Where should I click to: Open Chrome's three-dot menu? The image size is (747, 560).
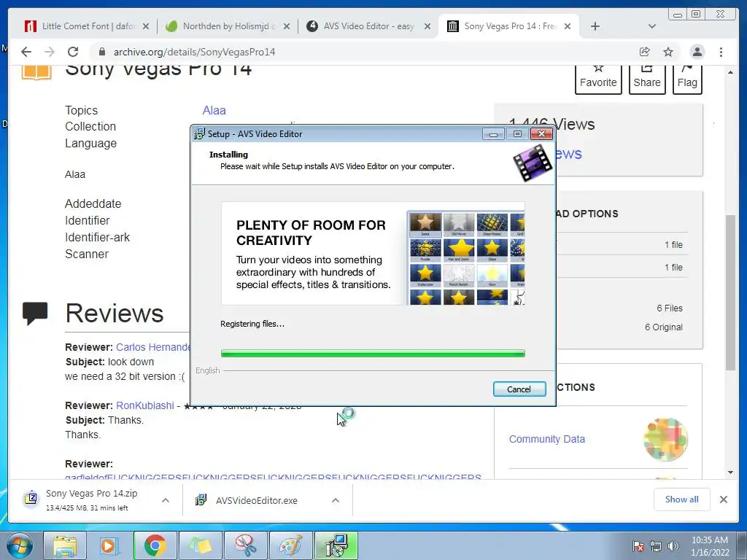coord(721,52)
